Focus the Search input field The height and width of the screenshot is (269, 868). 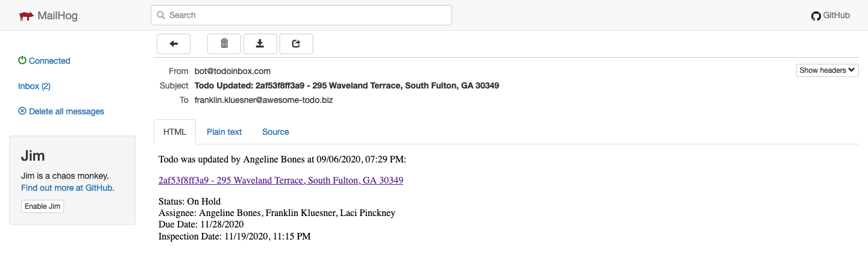click(301, 15)
